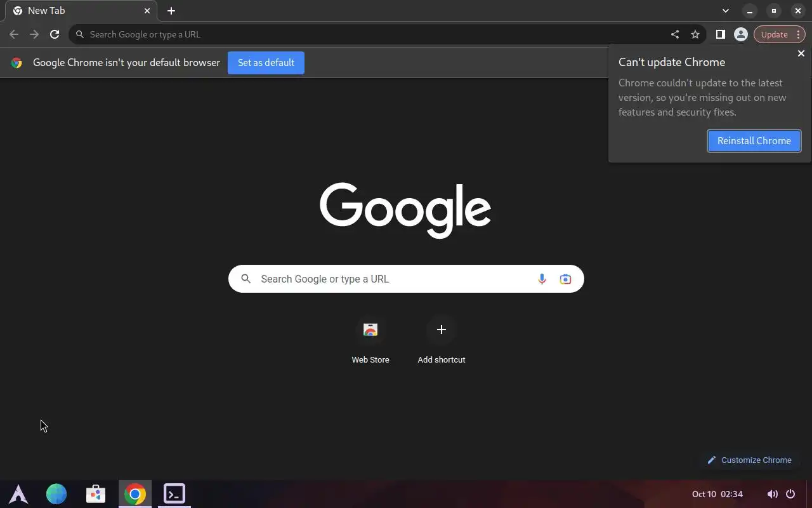This screenshot has height=508, width=812.
Task: Search by image with camera icon
Action: 565,279
